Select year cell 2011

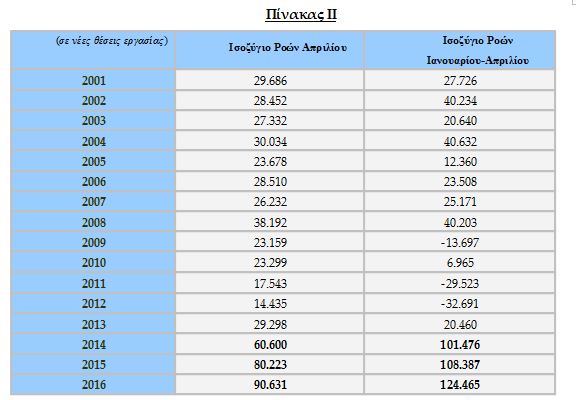pyautogui.click(x=94, y=284)
